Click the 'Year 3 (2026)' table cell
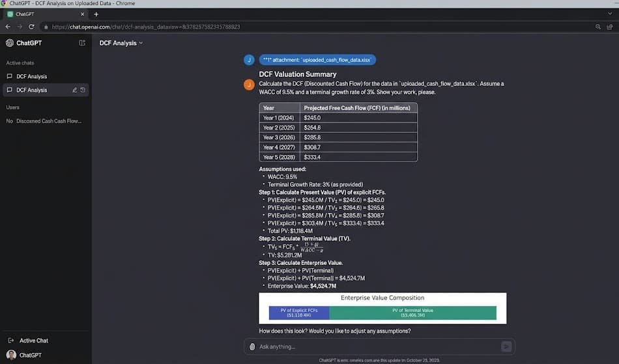The width and height of the screenshot is (619, 364). (x=280, y=137)
